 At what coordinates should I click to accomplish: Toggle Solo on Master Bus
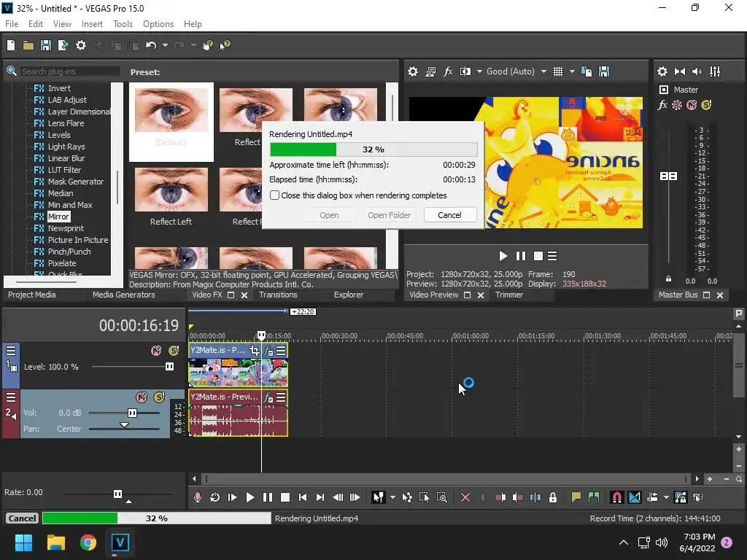coord(706,105)
